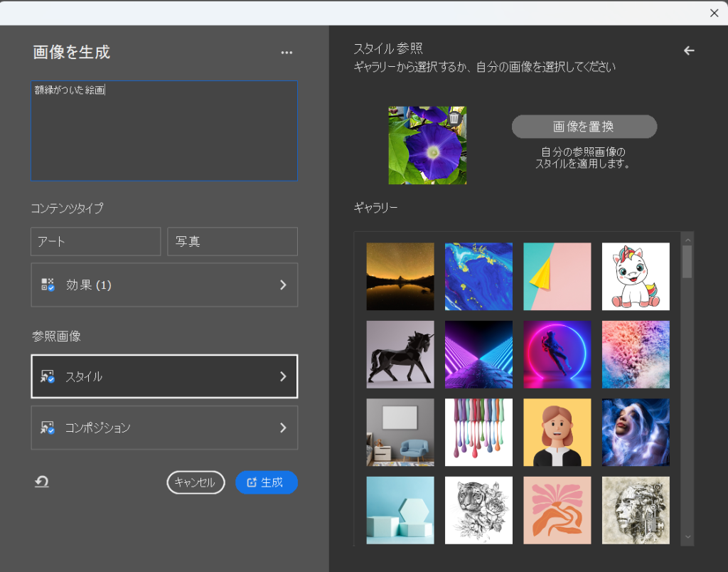Image resolution: width=728 pixels, height=572 pixels.
Task: Expand the コンポジション row chevron
Action: [283, 428]
